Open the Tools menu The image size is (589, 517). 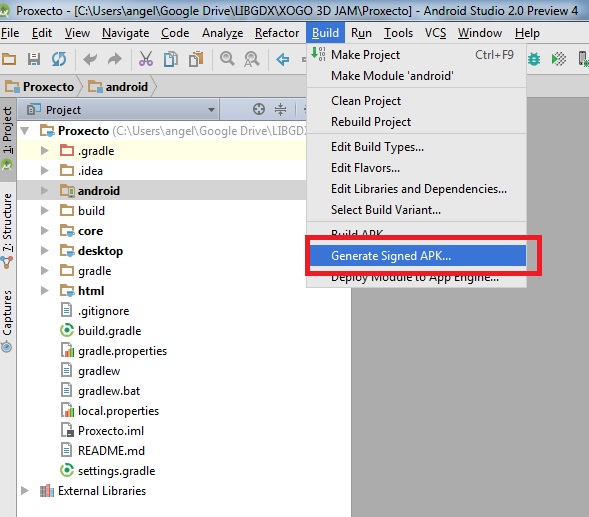pos(398,33)
